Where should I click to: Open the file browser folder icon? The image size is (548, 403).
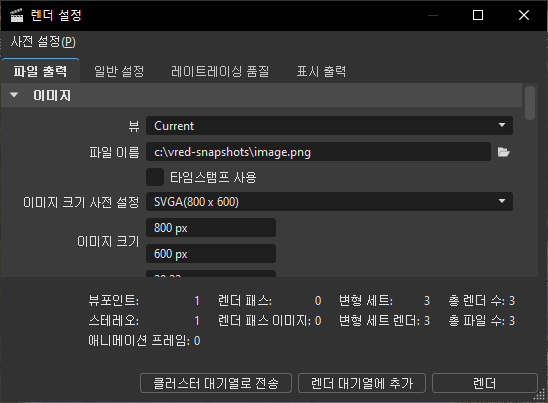(503, 152)
